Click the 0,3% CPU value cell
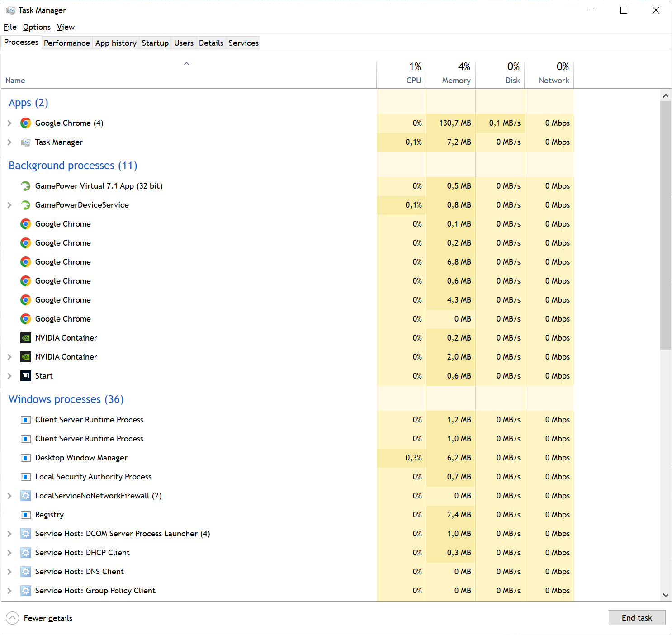Viewport: 672px width, 635px height. coord(402,458)
